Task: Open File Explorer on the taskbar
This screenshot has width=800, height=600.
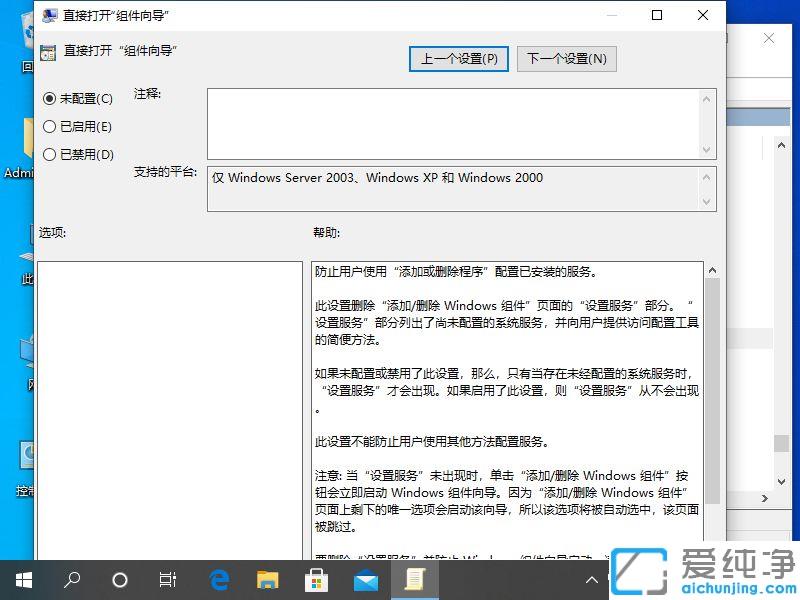Action: coord(267,580)
